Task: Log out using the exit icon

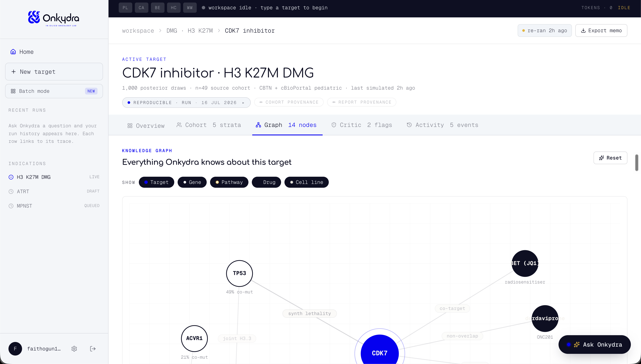Action: point(93,349)
